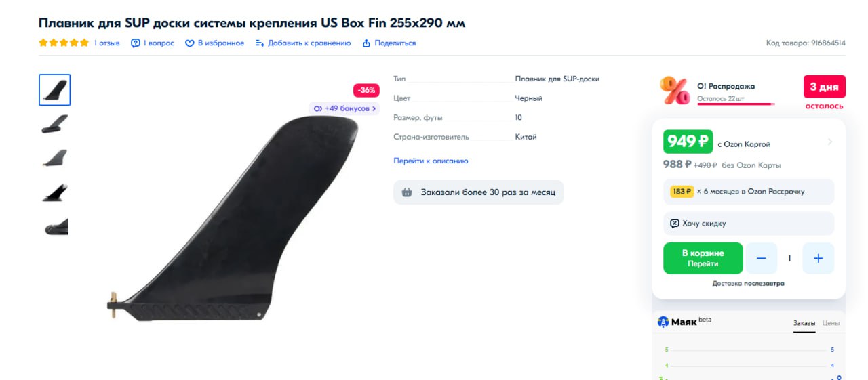Decrease quantity with the minus button

[762, 258]
